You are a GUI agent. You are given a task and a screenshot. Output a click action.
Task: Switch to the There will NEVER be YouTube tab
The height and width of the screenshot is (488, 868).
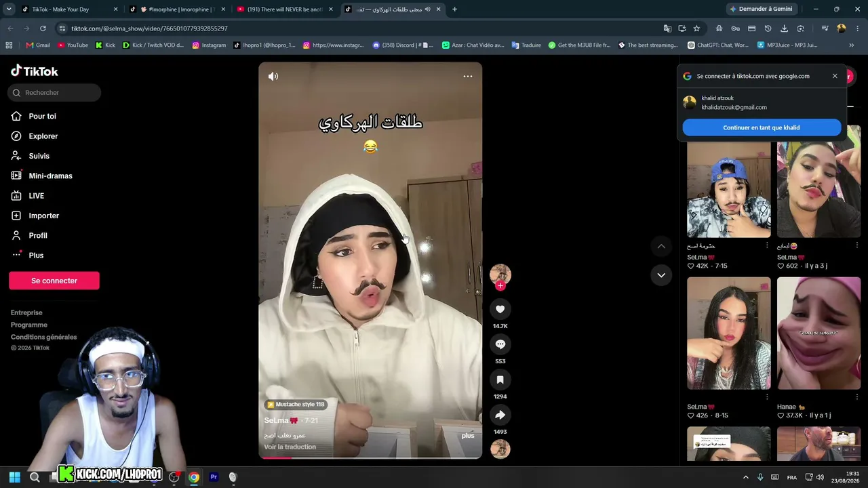click(285, 9)
